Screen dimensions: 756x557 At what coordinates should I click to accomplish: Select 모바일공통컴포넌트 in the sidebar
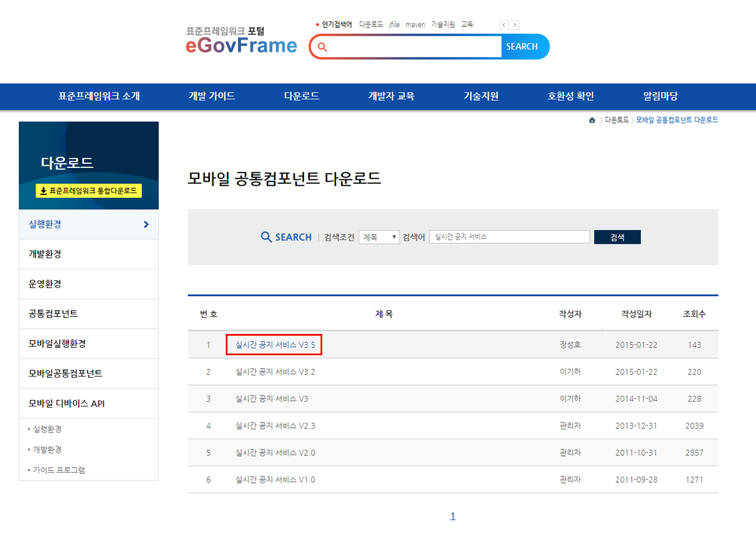(65, 374)
